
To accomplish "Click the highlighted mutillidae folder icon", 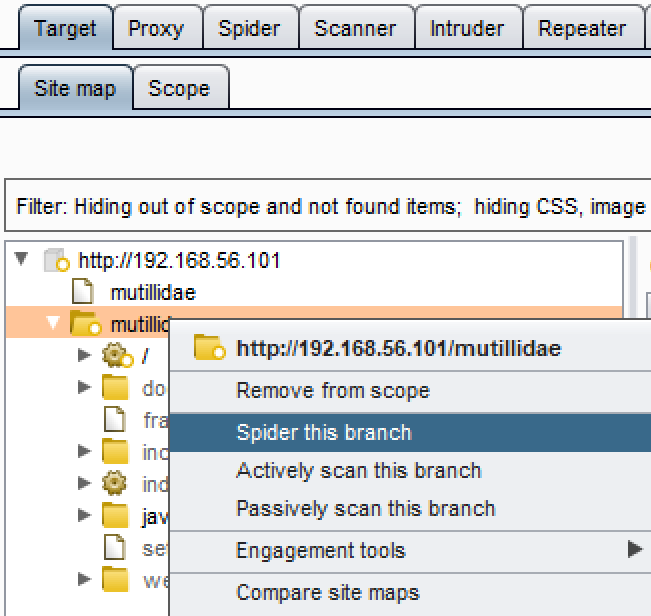I will click(85, 323).
